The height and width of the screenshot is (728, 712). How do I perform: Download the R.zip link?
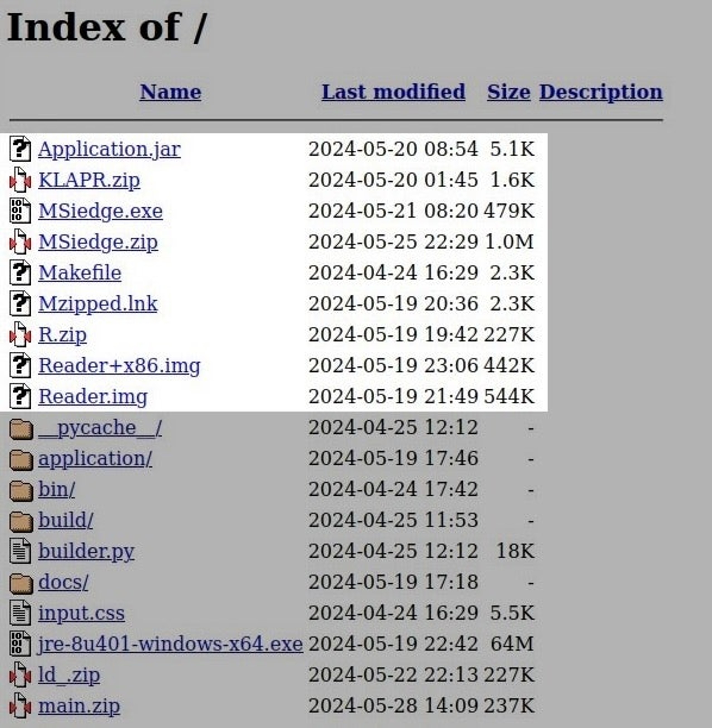(63, 335)
